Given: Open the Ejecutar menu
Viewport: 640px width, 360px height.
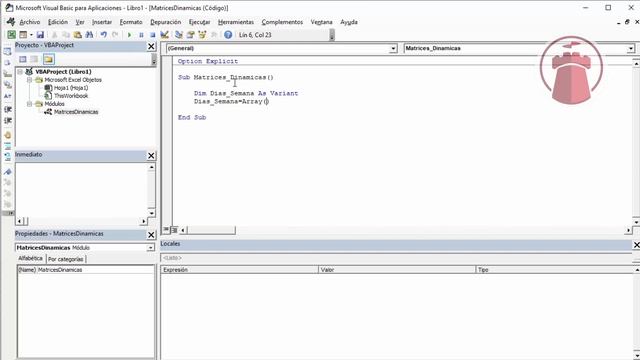Looking at the screenshot, I should coord(200,22).
